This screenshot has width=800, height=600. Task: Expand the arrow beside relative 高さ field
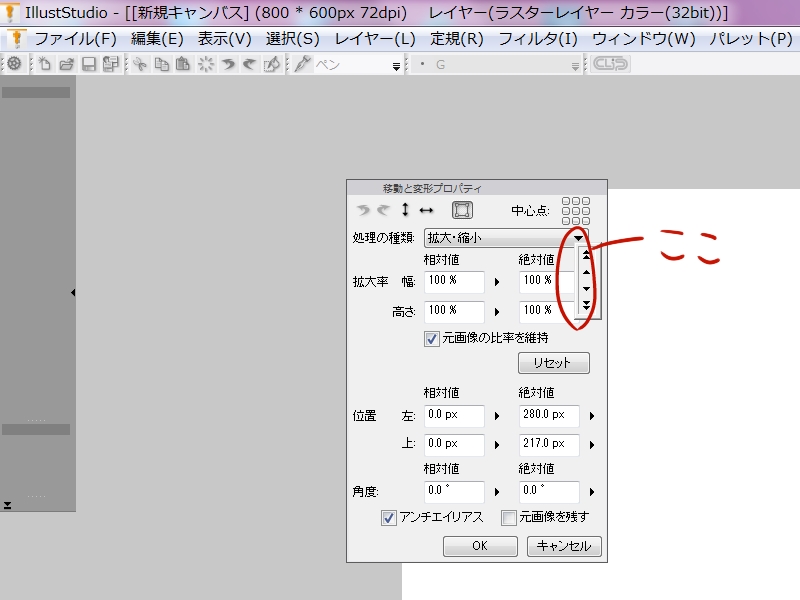[497, 312]
